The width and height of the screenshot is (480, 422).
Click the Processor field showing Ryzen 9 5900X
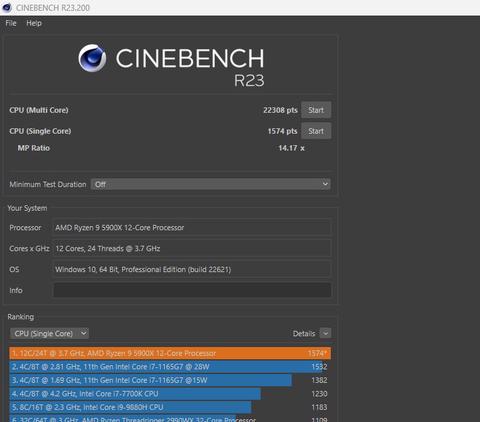click(192, 228)
